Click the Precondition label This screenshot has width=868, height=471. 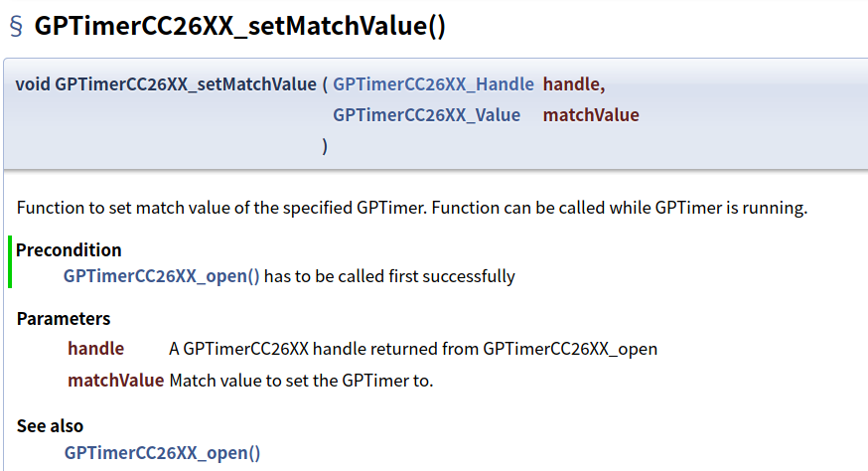point(69,249)
